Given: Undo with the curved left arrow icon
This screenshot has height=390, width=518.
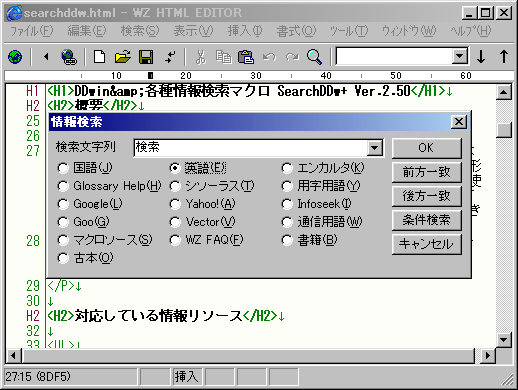Looking at the screenshot, I should click(269, 57).
